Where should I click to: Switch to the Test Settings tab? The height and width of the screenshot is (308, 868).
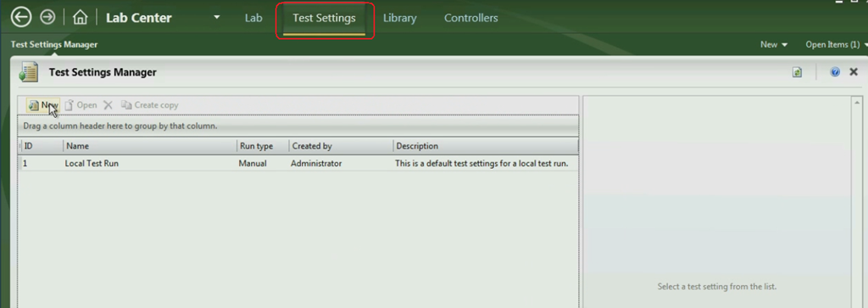click(x=324, y=18)
